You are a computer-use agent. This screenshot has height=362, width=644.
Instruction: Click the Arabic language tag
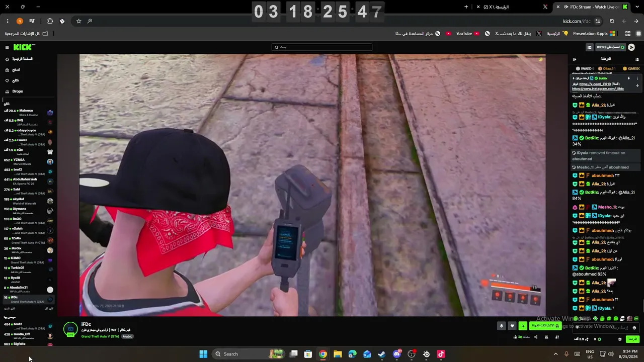[x=128, y=336]
